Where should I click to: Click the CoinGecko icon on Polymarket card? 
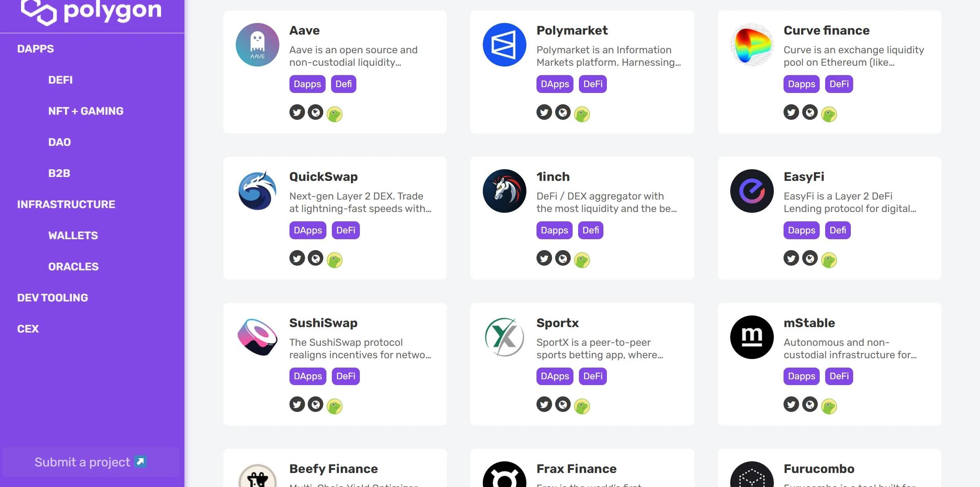(x=582, y=114)
